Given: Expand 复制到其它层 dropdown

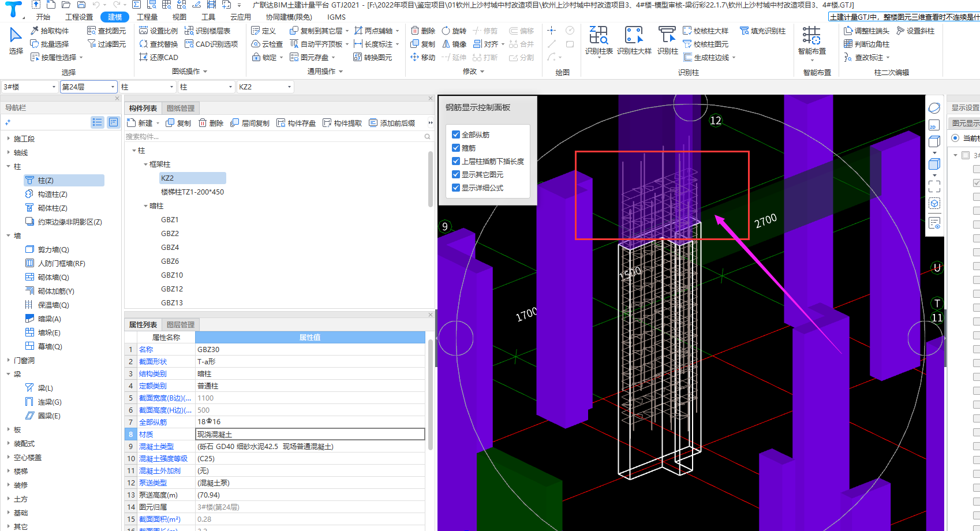Looking at the screenshot, I should coord(347,31).
